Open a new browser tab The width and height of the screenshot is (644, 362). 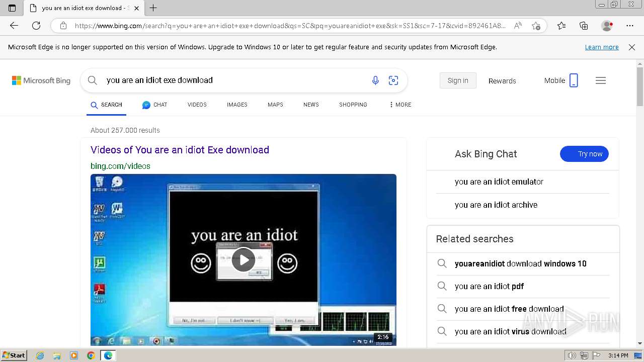[153, 8]
